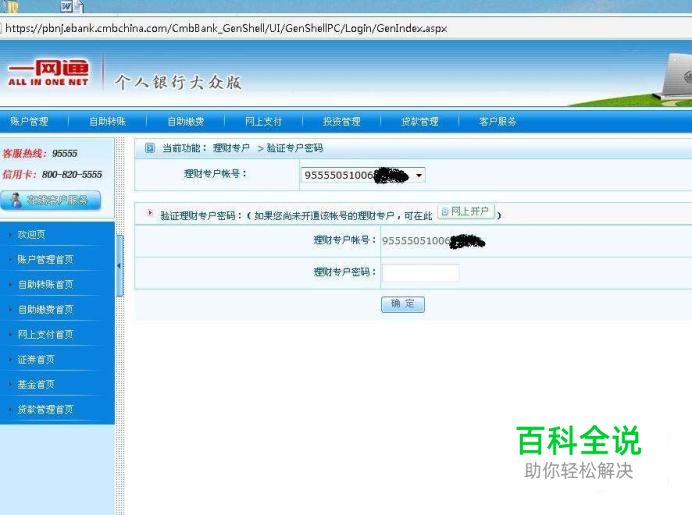Open 自助转账首页 sidebar link
692x515 pixels.
[x=45, y=285]
